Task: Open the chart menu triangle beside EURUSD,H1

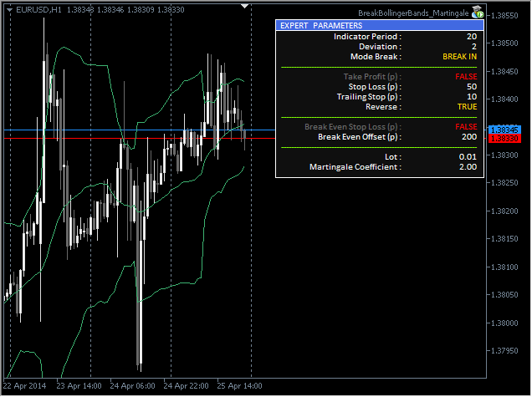Action: point(9,10)
